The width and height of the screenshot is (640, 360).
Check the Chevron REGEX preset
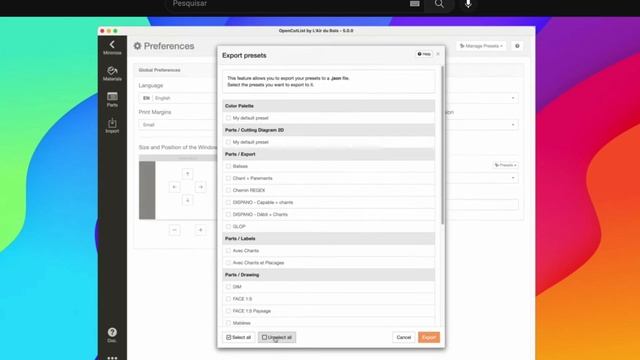228,190
